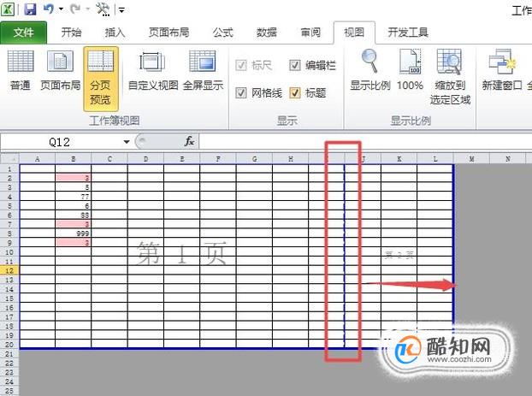Click cell B6 containing 88
Image resolution: width=532 pixels, height=396 pixels.
[74, 215]
